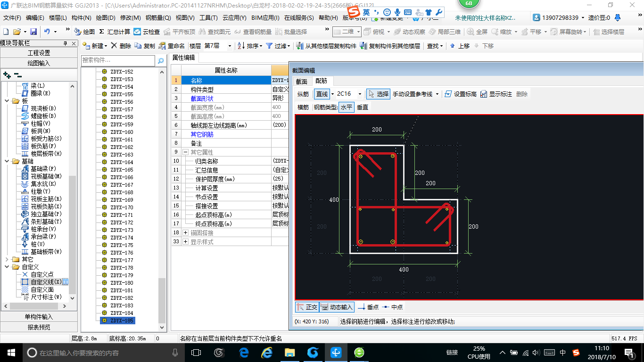Click the 搜索构件 search field
The height and width of the screenshot is (362, 644).
click(118, 60)
